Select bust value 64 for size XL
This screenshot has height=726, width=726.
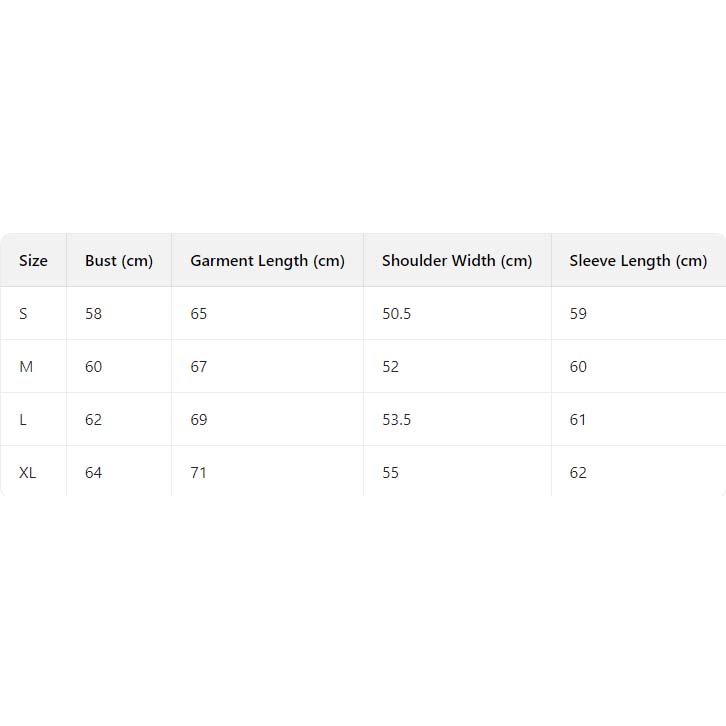click(93, 473)
